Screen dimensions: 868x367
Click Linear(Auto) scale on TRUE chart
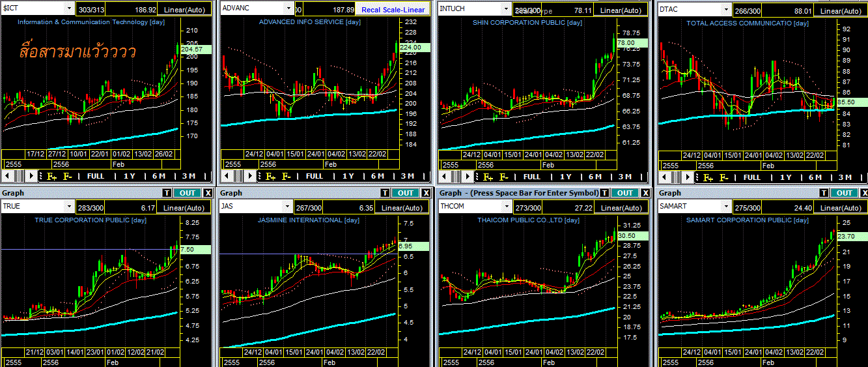184,208
